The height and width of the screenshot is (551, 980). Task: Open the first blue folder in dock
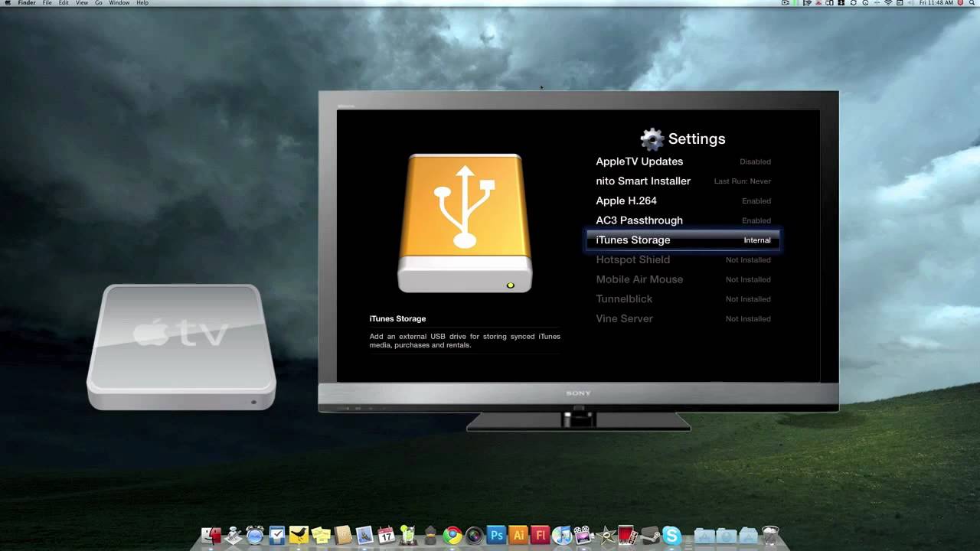704,536
